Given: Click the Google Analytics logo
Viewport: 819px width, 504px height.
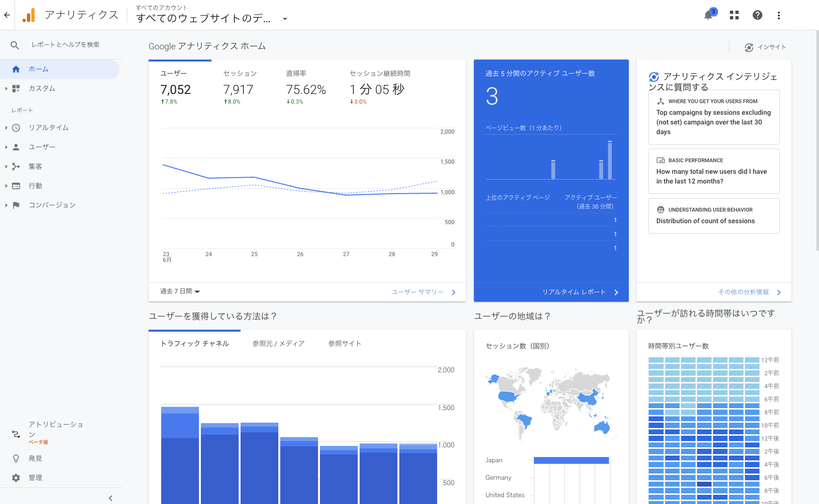Looking at the screenshot, I should click(x=29, y=15).
